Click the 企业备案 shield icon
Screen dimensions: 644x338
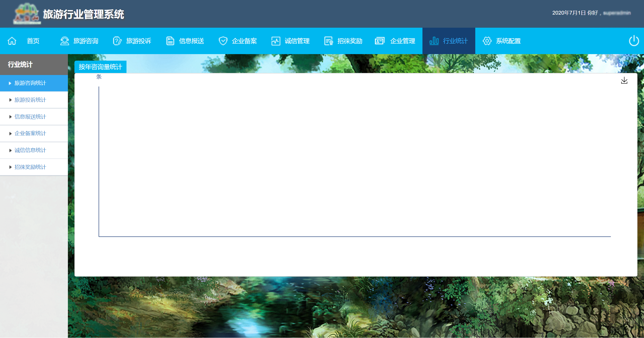click(x=223, y=41)
